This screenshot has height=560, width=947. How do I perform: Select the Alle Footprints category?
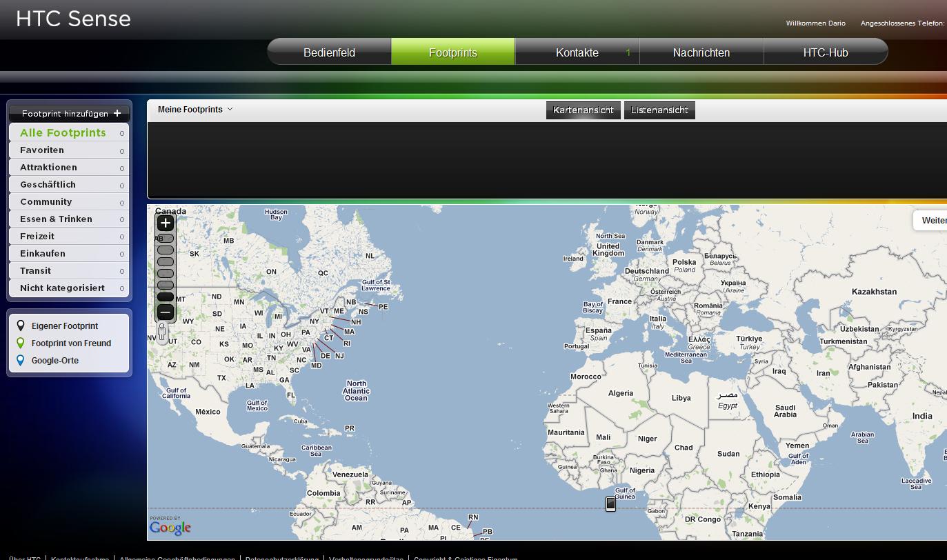click(69, 132)
